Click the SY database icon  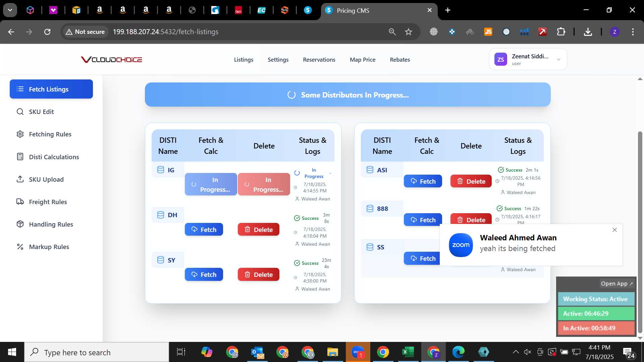coord(161,260)
